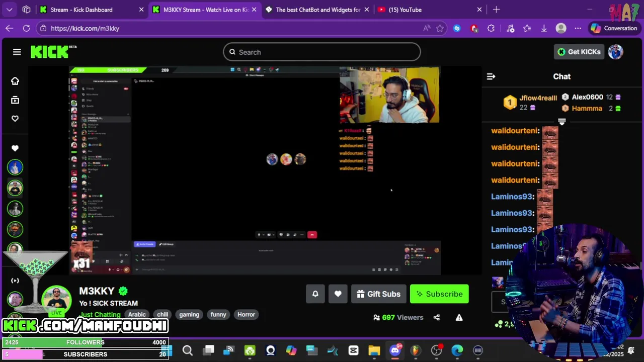Click M3KKY channel name
Viewport: 644px width, 362px height.
(x=97, y=291)
